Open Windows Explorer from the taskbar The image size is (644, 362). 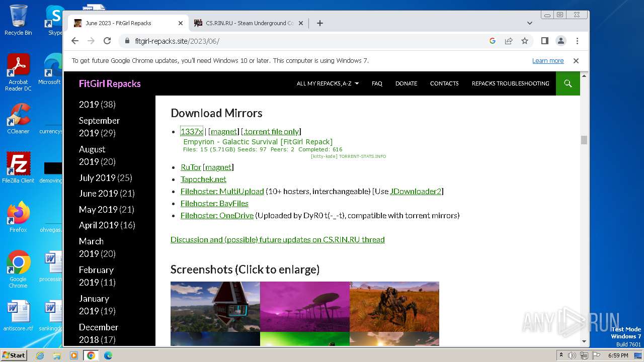(57, 355)
